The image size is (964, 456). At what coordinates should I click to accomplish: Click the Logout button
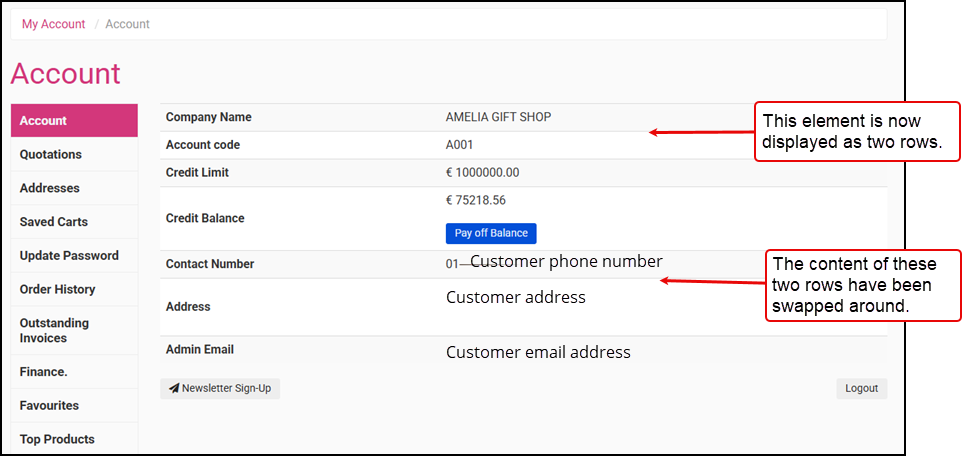(861, 389)
